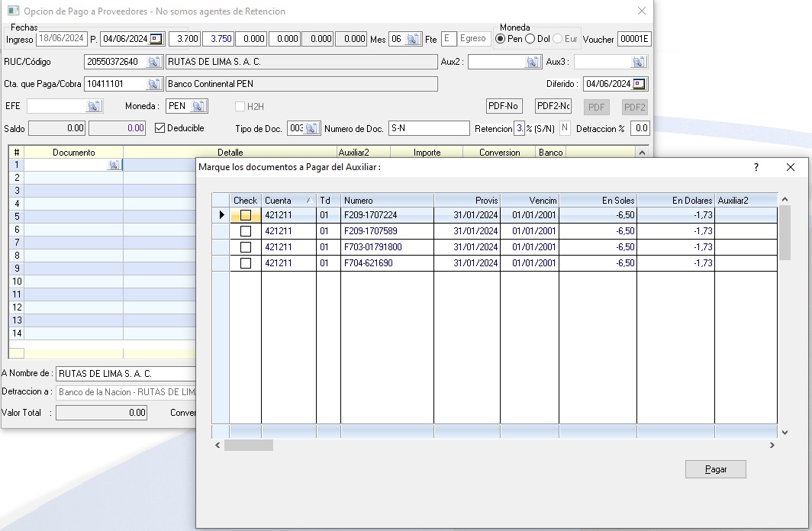Click up arrow in payment grid header scrollbar
Viewport: 812px width, 531px height.
642,152
